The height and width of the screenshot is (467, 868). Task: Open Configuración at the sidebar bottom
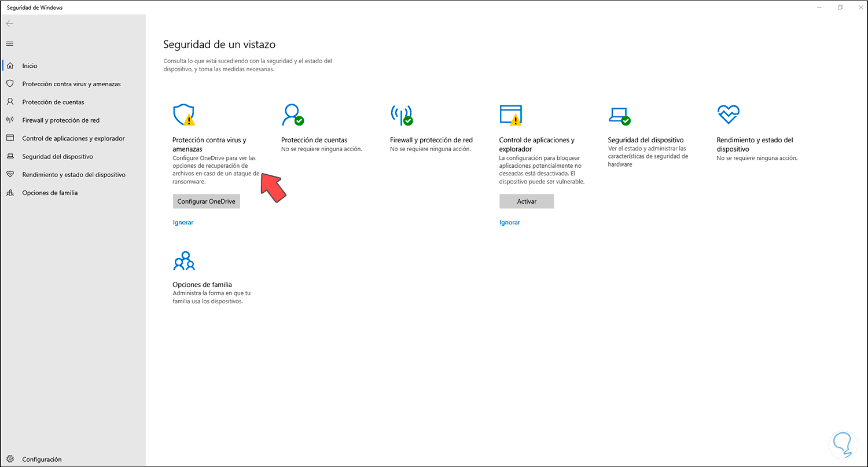coord(42,459)
